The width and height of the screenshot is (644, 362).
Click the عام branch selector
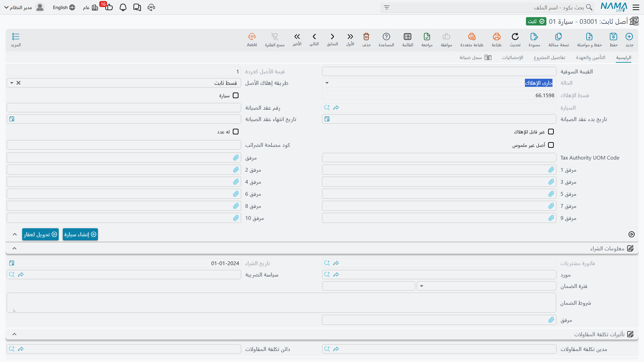point(91,7)
